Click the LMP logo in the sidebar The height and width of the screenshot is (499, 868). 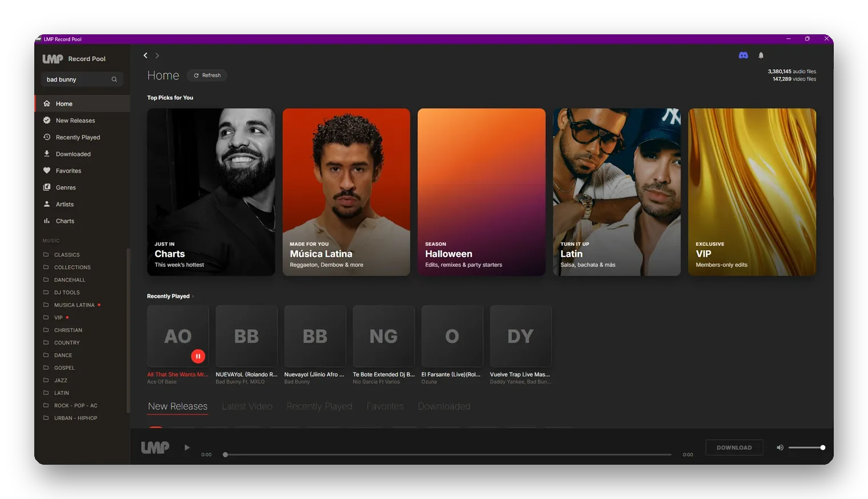[x=53, y=59]
